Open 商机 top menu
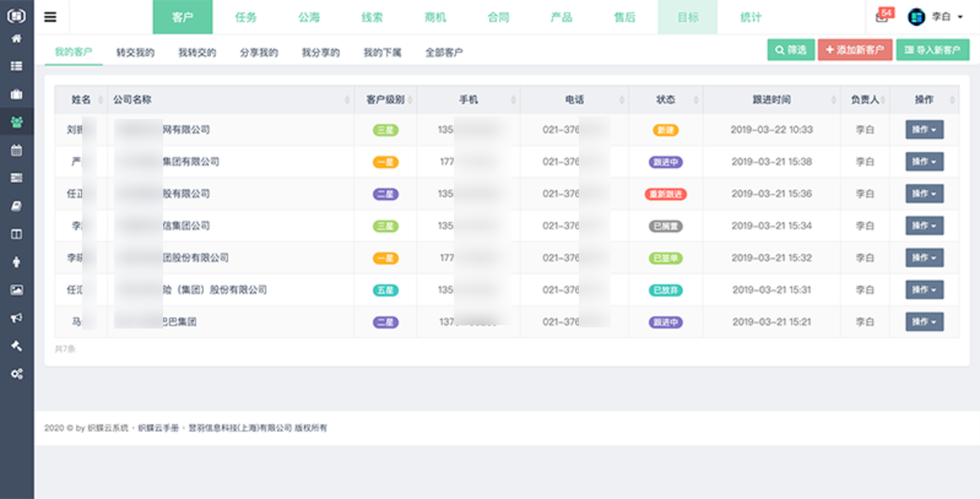 [435, 17]
